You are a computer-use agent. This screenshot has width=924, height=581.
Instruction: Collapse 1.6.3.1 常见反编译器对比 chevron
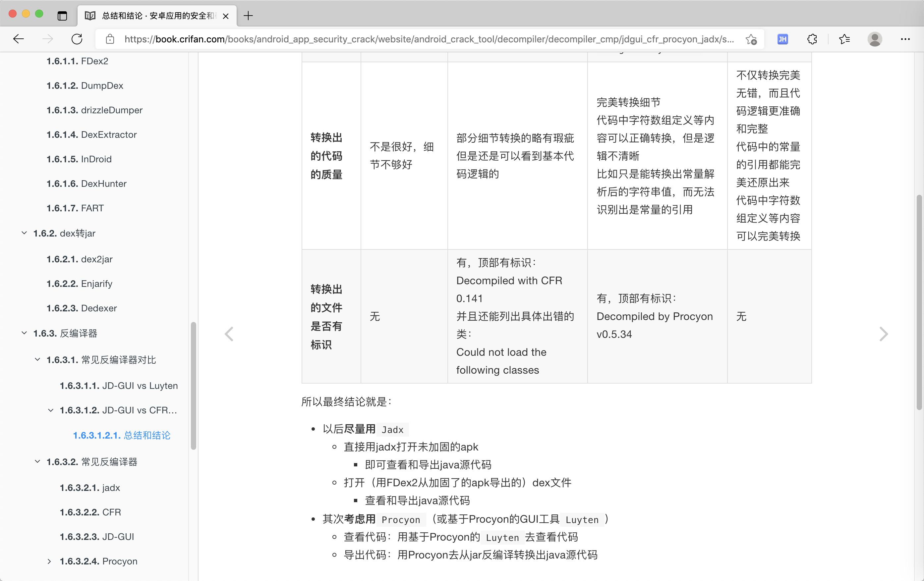coord(37,360)
